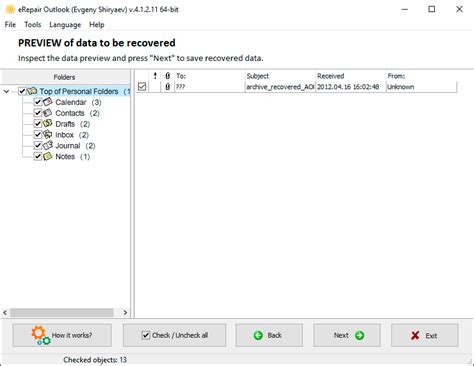Click the right arrow of folder scrollbar

(125, 312)
